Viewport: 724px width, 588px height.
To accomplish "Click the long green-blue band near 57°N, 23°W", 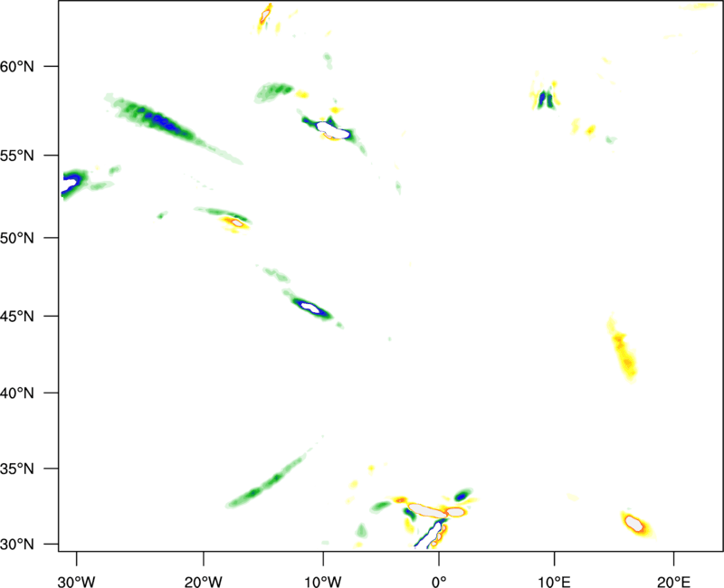I will pyautogui.click(x=173, y=127).
